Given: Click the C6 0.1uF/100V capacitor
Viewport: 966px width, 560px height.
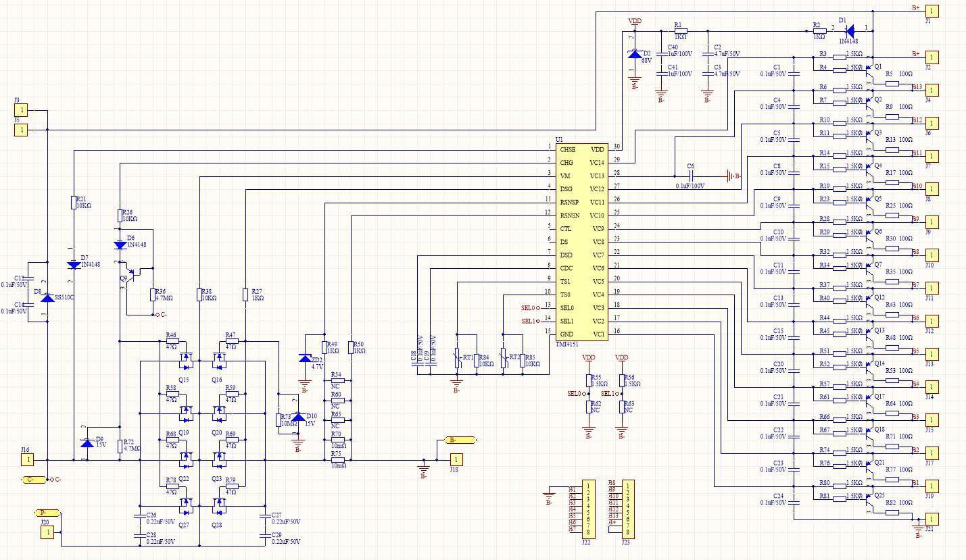Looking at the screenshot, I should 691,176.
